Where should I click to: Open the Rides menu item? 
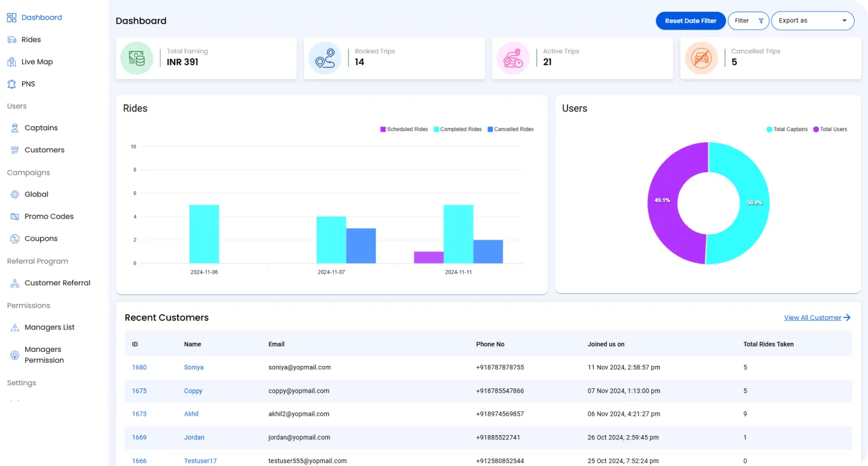[31, 39]
